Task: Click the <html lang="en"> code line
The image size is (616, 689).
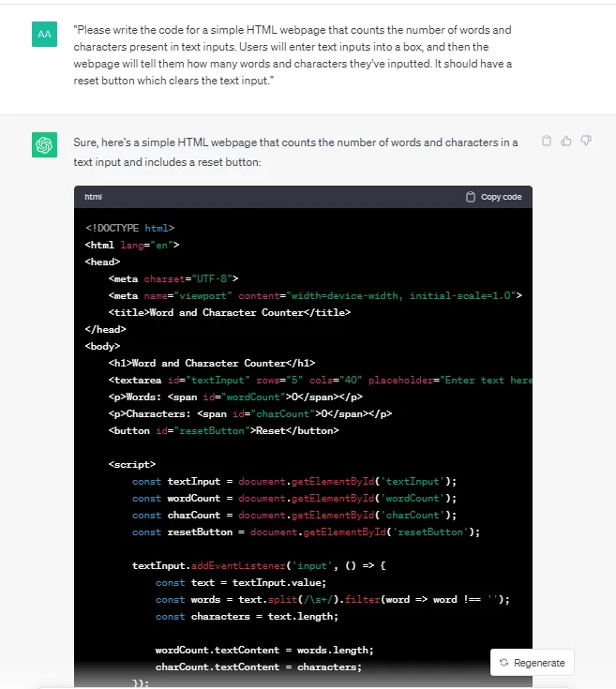Action: [x=132, y=245]
